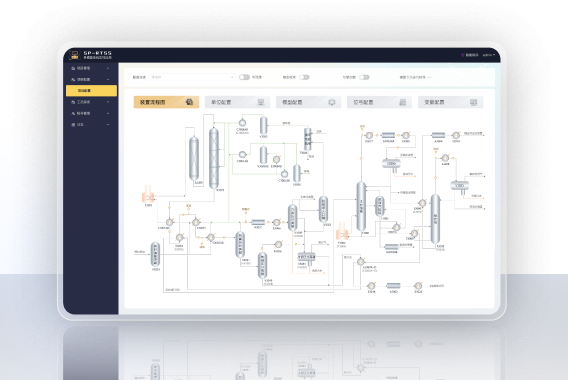Expand the first sidebar menu chevron
Image resolution: width=568 pixels, height=380 pixels.
(x=108, y=68)
